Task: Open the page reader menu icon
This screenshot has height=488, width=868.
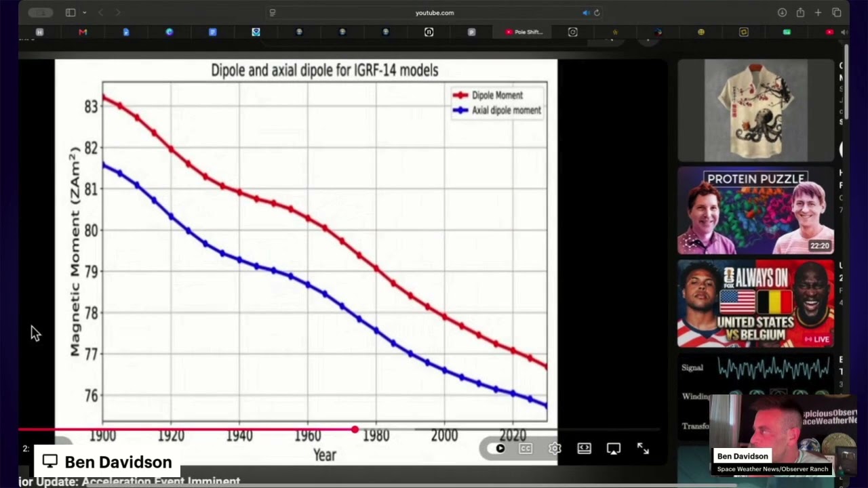Action: (273, 12)
